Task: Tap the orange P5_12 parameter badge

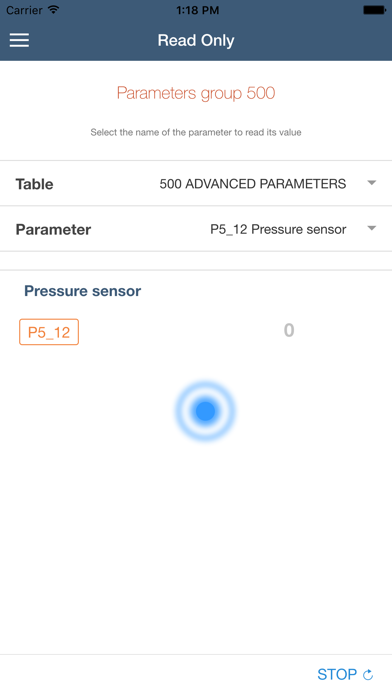Action: tap(49, 332)
